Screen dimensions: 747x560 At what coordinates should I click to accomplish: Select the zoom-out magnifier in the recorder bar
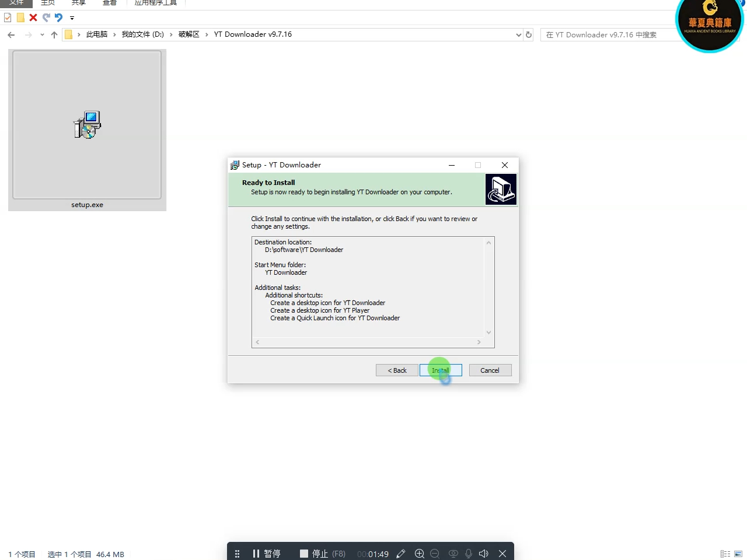435,554
